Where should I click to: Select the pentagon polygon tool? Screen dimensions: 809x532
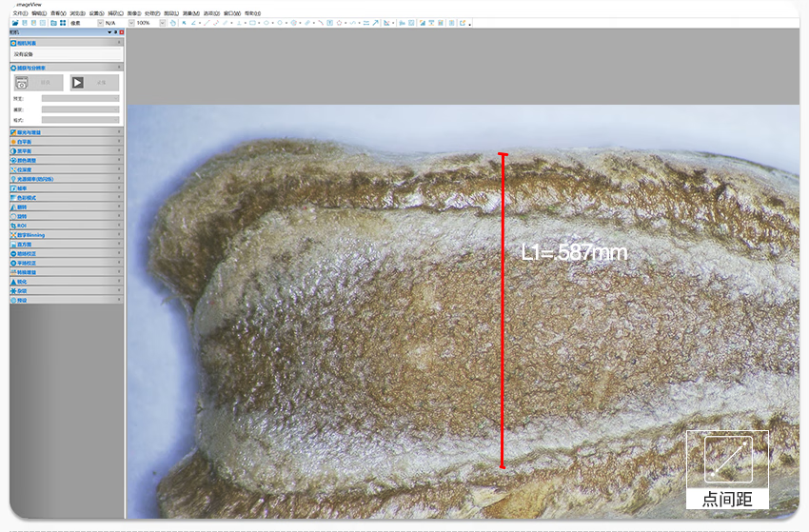coord(340,23)
